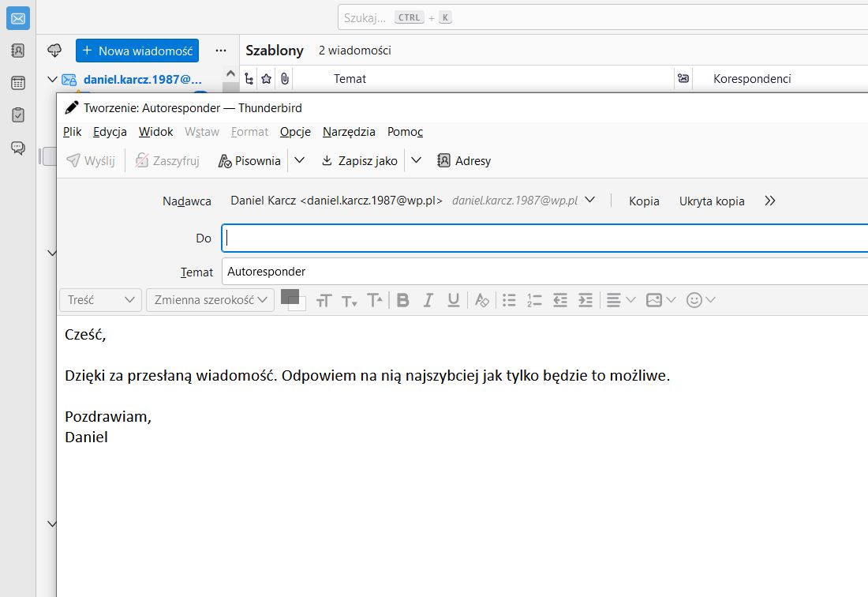Increase text indent in the compose toolbar
Viewport: 868px width, 597px height.
585,300
